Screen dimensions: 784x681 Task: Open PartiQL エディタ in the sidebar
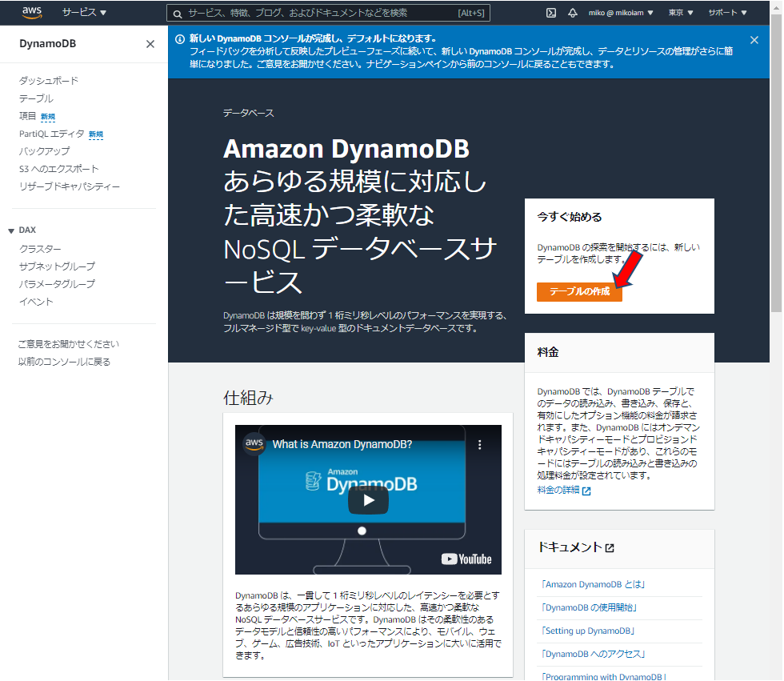click(51, 134)
